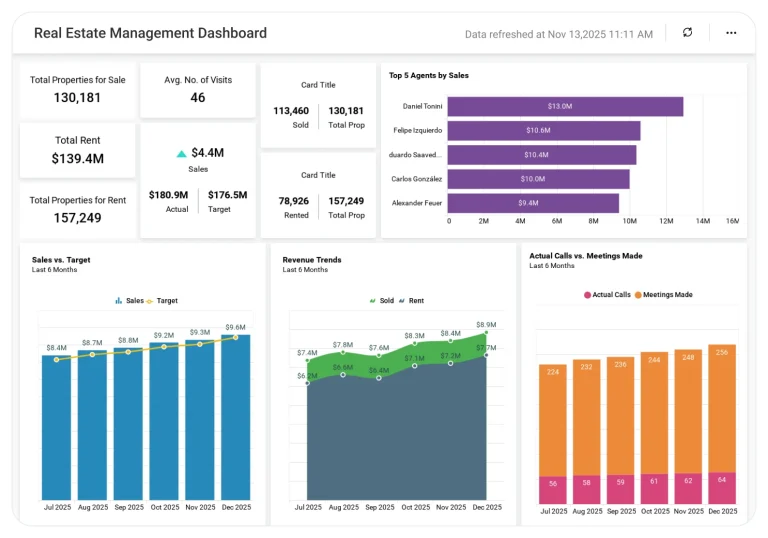Click Daniel Tonini's $13.0M bar
The height and width of the screenshot is (538, 768).
pyautogui.click(x=565, y=106)
